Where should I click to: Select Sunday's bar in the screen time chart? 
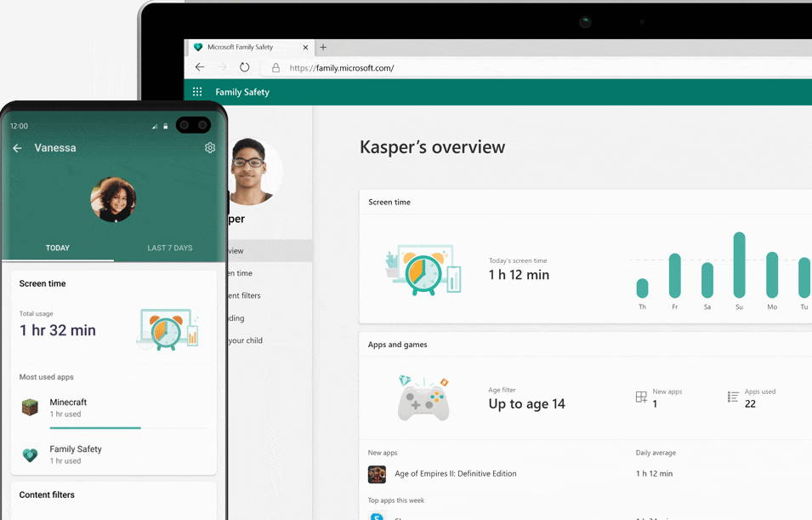pos(738,264)
